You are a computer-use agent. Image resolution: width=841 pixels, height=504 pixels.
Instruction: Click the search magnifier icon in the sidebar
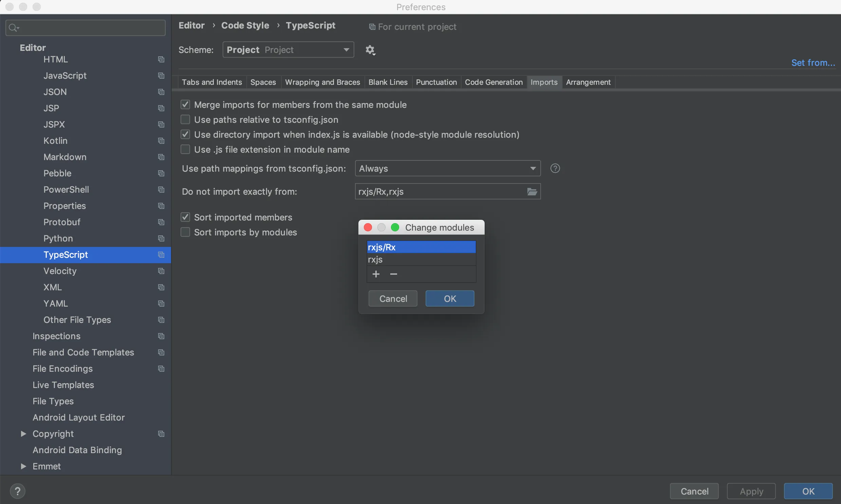point(13,28)
